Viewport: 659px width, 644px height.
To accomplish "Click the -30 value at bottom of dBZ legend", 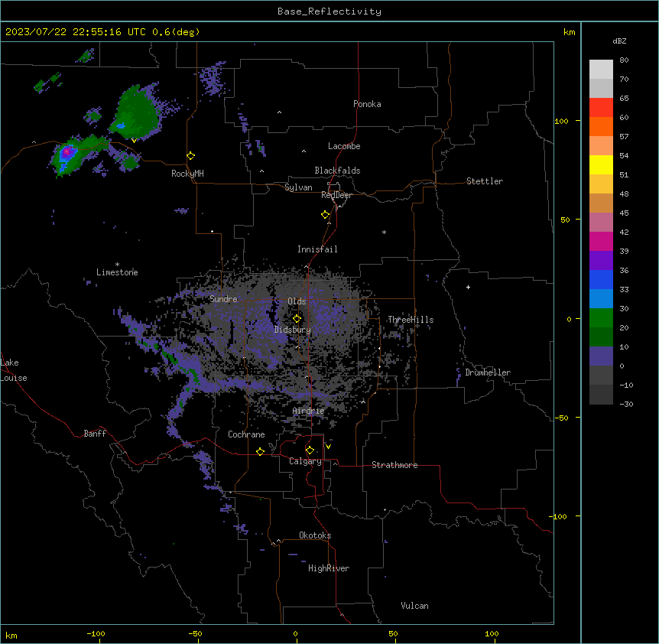I will 626,404.
